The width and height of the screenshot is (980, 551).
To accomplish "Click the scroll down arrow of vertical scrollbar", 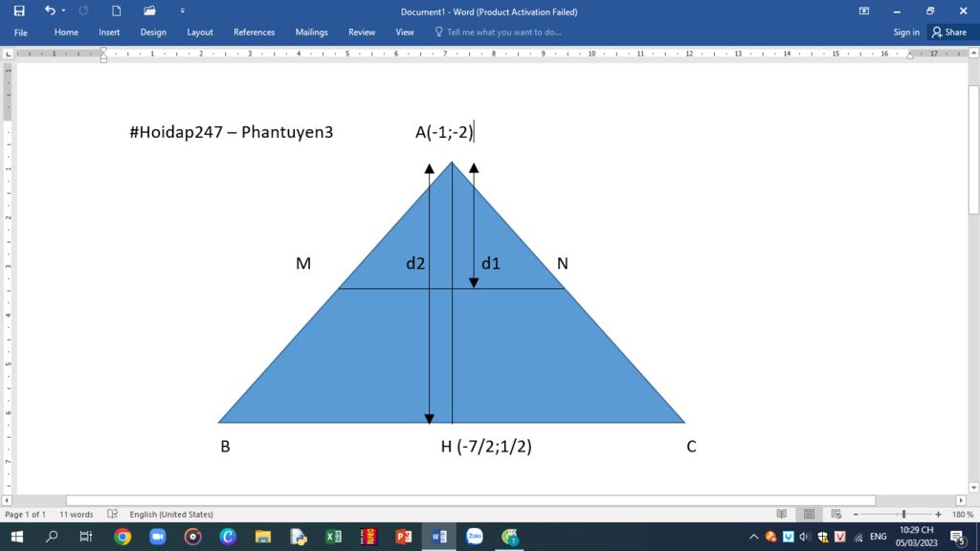I will pos(973,488).
